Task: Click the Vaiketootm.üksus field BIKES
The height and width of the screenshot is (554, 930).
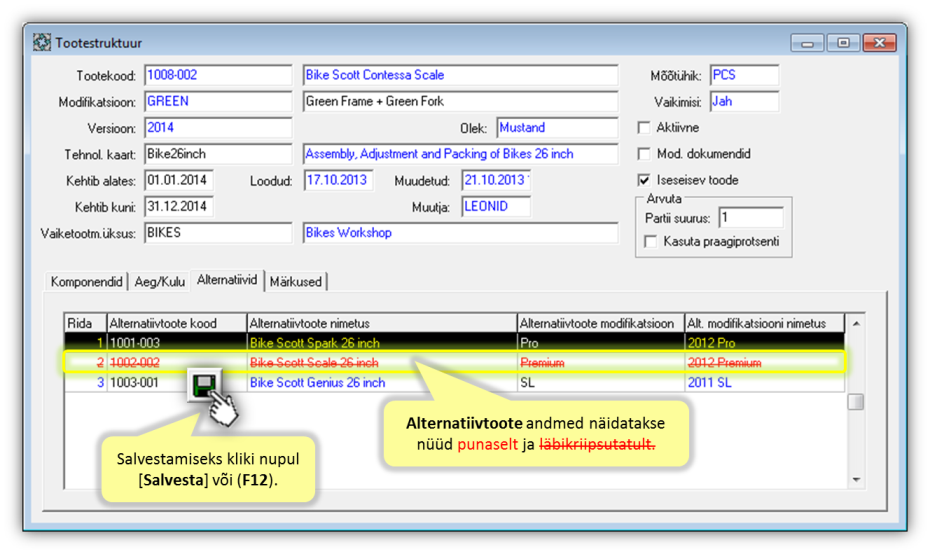Action: 218,233
